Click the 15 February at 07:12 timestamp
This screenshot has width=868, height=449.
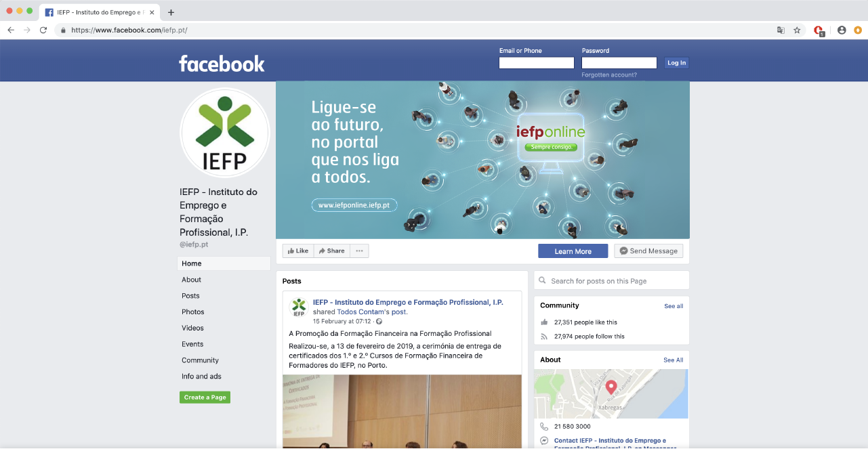pos(342,322)
